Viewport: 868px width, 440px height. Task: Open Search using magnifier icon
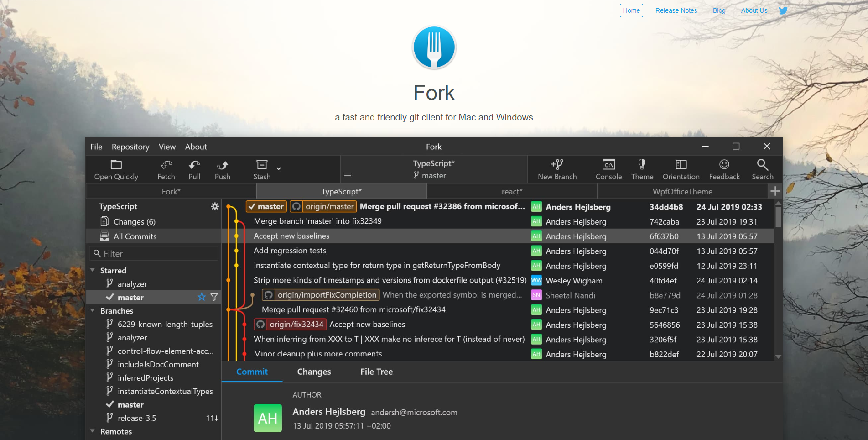click(763, 170)
